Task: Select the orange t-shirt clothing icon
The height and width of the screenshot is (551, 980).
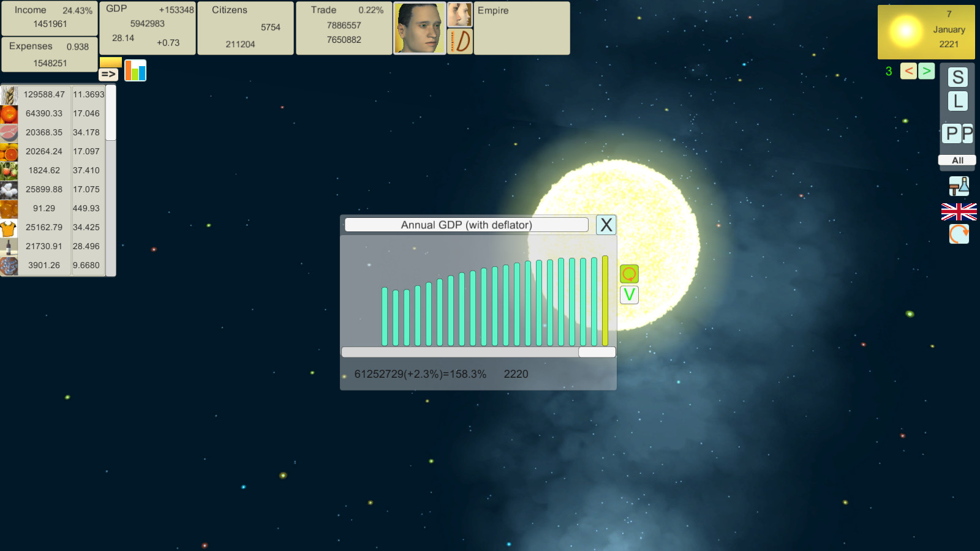Action: point(9,228)
